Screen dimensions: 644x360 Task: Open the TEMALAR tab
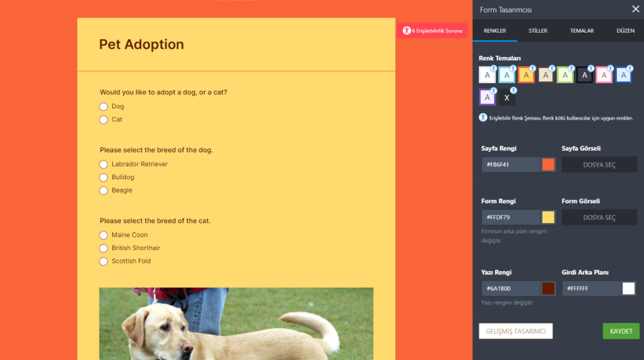582,31
